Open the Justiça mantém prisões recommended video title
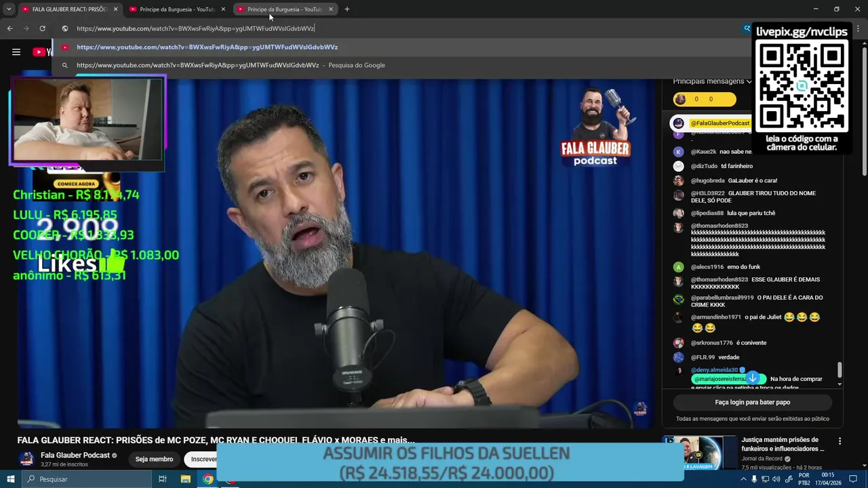This screenshot has height=488, width=868. [783, 445]
